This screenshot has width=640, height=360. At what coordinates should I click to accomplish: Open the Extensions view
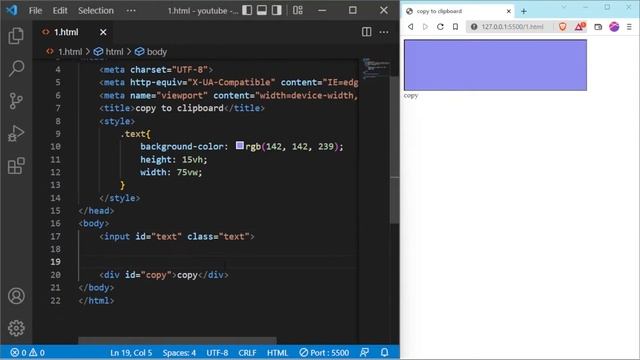(16, 166)
